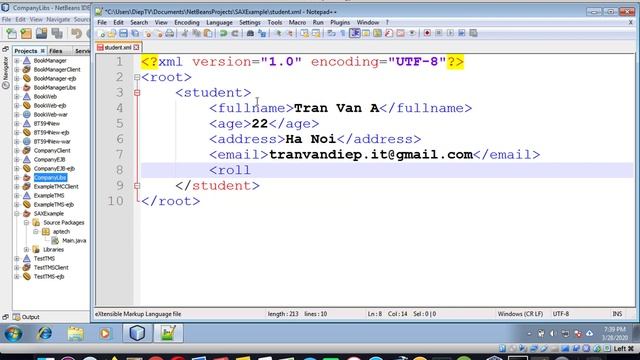Close the student.xml tab with its X

pos(136,48)
